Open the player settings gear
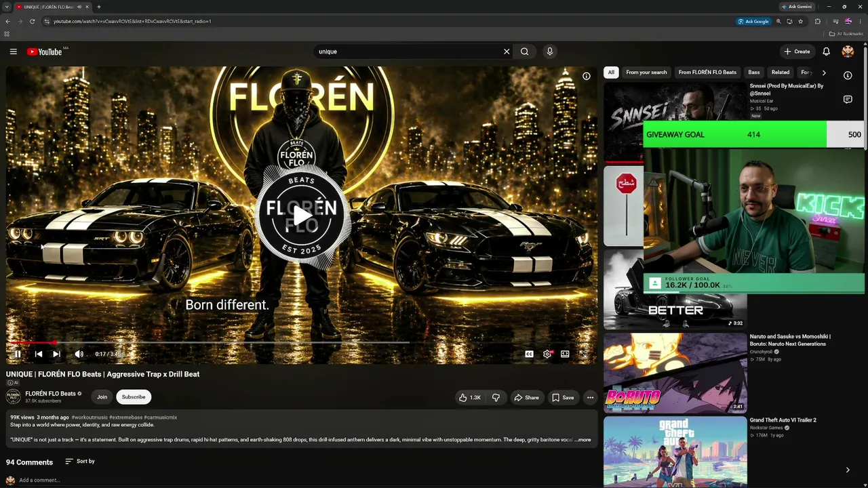The height and width of the screenshot is (488, 868). [x=547, y=354]
